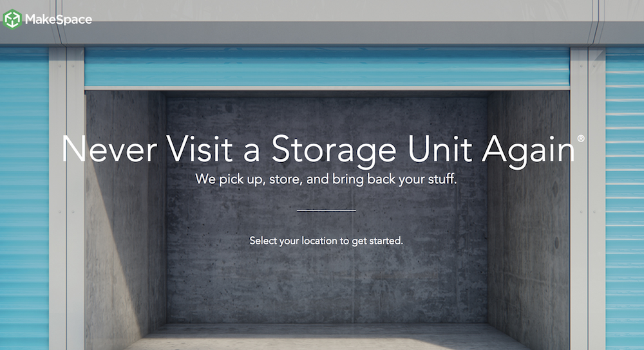Select the 'Never Visit a Storage Unit Again' headline
The image size is (644, 350).
pos(319,150)
